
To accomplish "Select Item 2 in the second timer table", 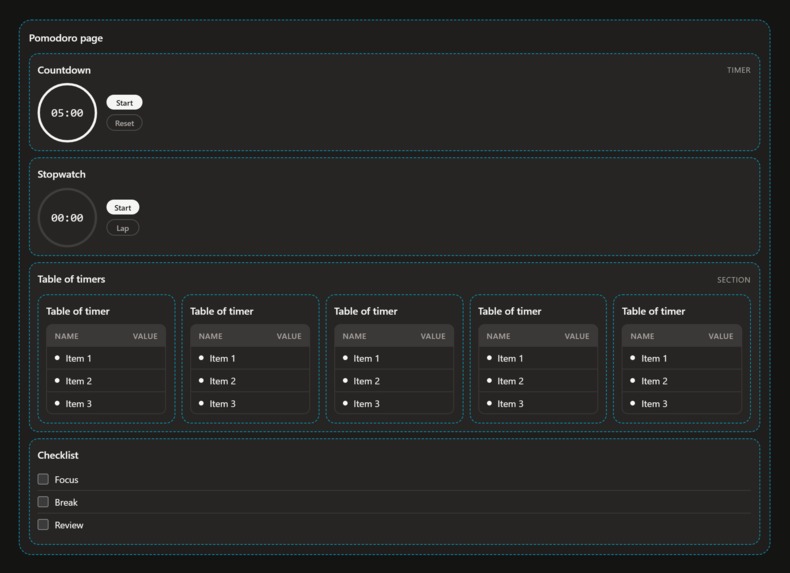I will [x=250, y=381].
